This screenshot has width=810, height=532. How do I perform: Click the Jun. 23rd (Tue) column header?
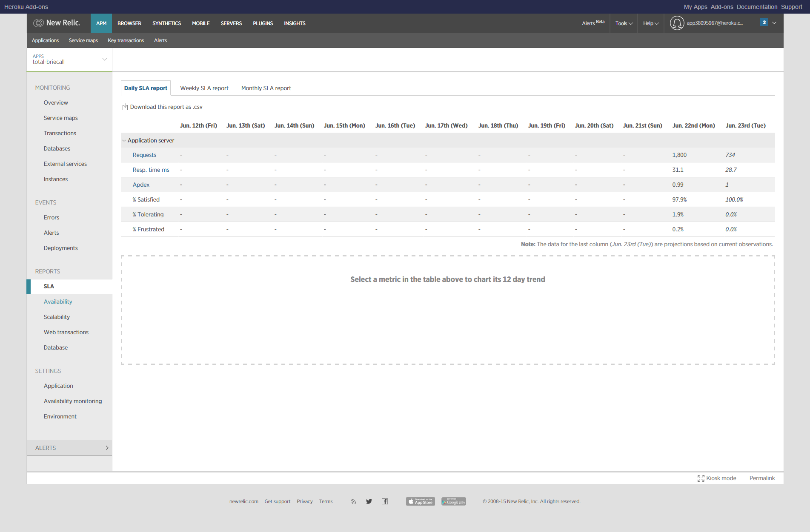click(746, 126)
